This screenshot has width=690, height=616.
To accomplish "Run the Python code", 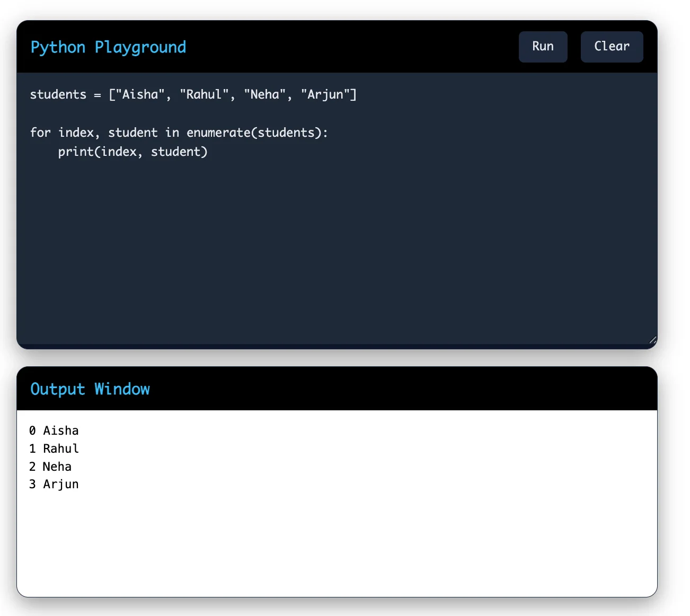I will [543, 47].
